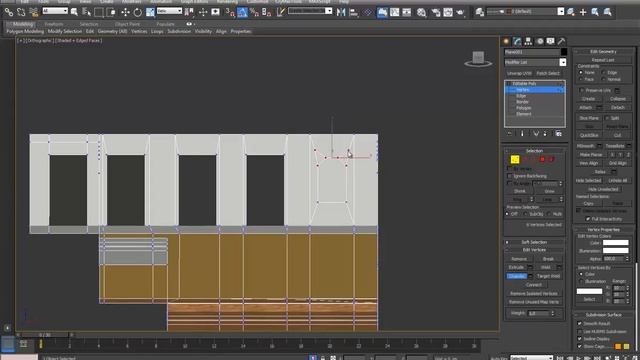Activate the Select and Rotate tool
Viewport: 640px width, 360px height.
tap(138, 12)
